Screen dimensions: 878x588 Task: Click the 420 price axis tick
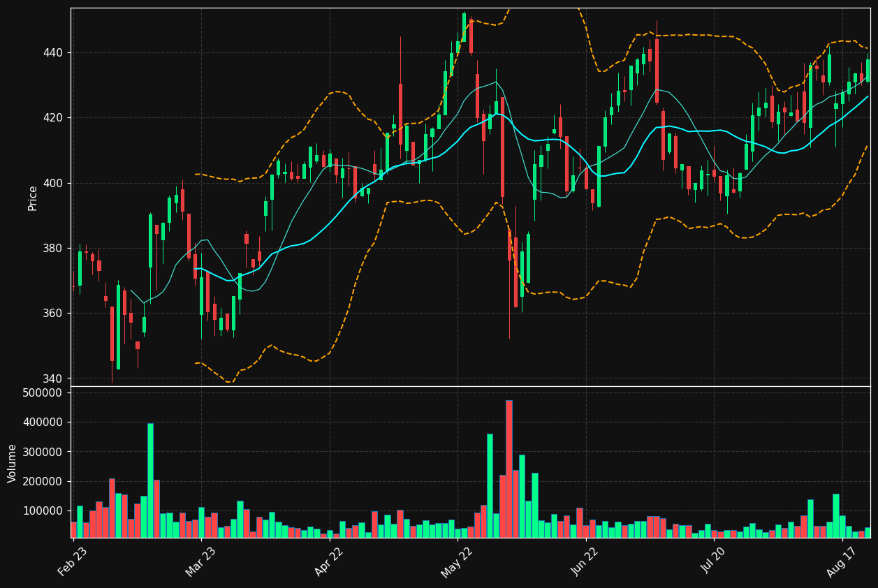53,118
